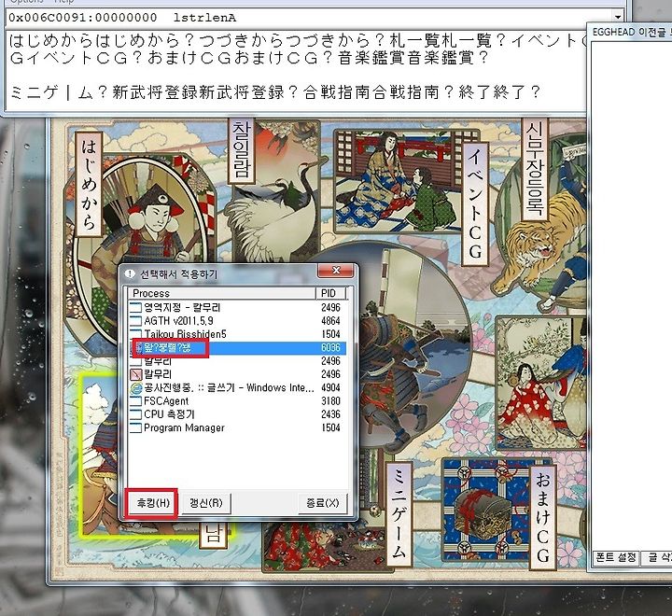The width and height of the screenshot is (672, 616).
Task: Choose 신무장등록 in the game menu
Action: click(535, 169)
